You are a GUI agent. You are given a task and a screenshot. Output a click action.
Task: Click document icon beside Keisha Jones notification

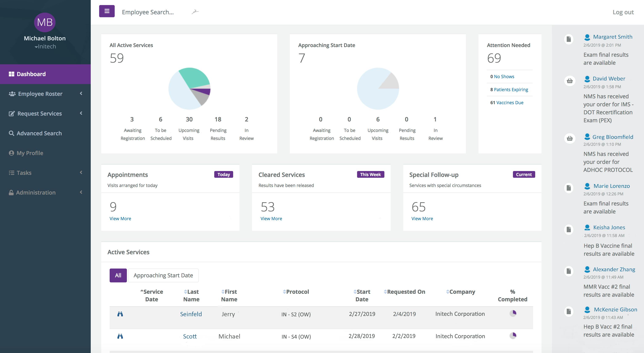coord(569,229)
